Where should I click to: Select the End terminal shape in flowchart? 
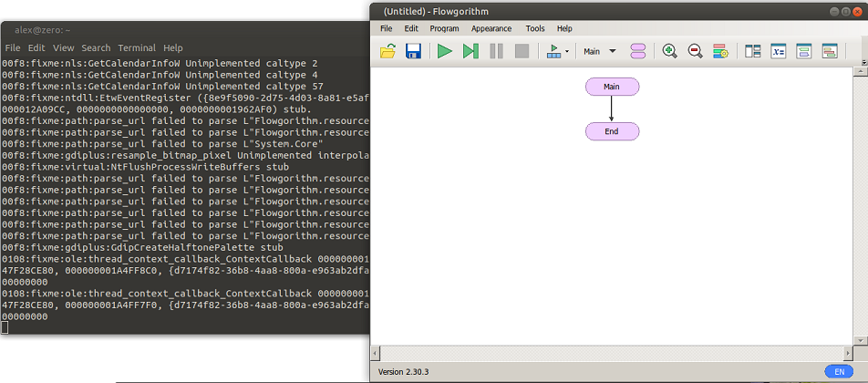click(x=612, y=131)
